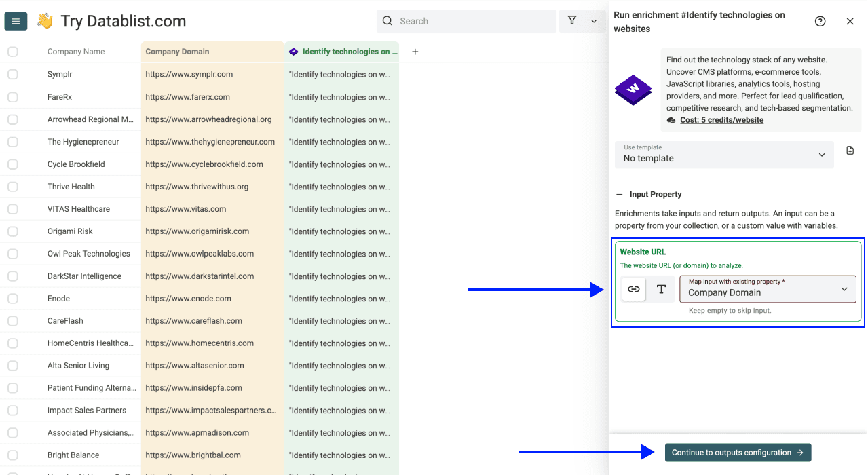Viewport: 868px width, 475px height.
Task: Open the help question mark icon
Action: (820, 21)
